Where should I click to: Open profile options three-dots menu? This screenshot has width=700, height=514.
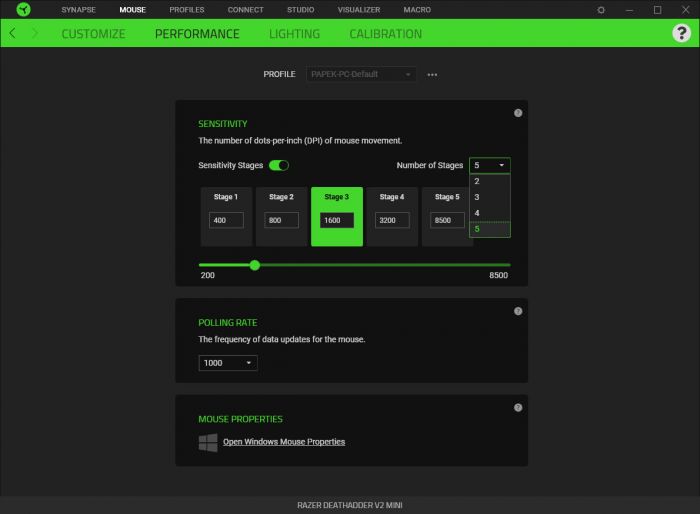432,75
